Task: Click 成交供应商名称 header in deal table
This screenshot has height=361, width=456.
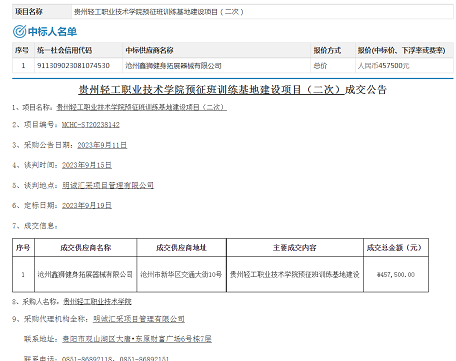Action: pos(86,247)
